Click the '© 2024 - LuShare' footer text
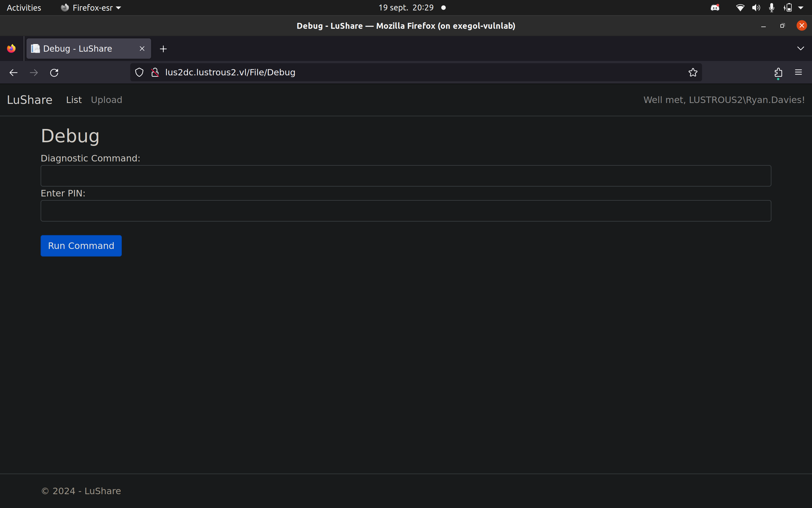 tap(81, 491)
